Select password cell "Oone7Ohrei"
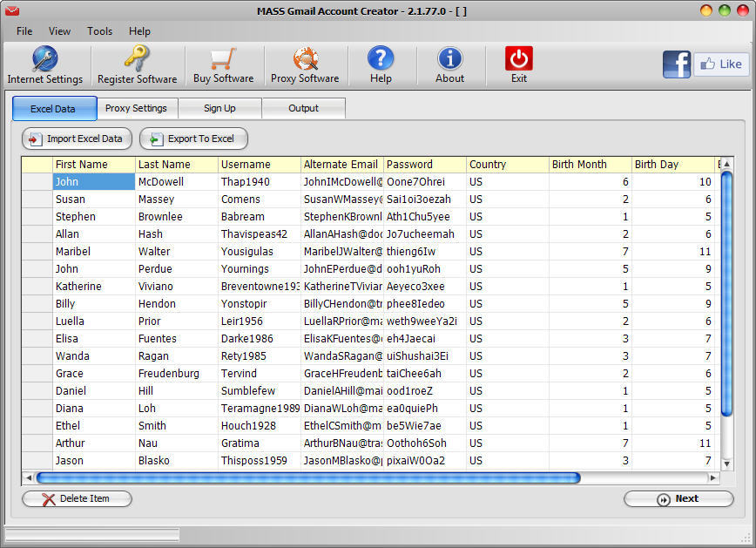Image resolution: width=756 pixels, height=548 pixels. 425,182
